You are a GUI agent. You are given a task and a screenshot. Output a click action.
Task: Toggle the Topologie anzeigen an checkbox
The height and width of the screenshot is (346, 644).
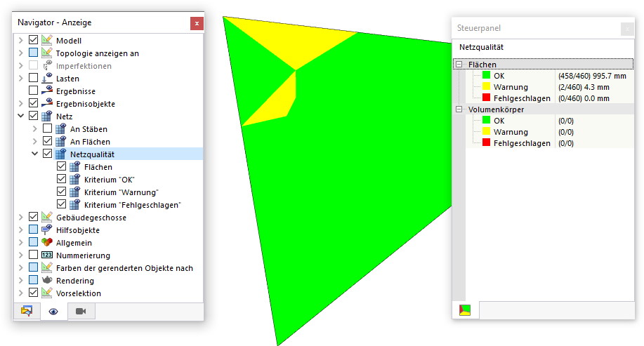[x=33, y=53]
